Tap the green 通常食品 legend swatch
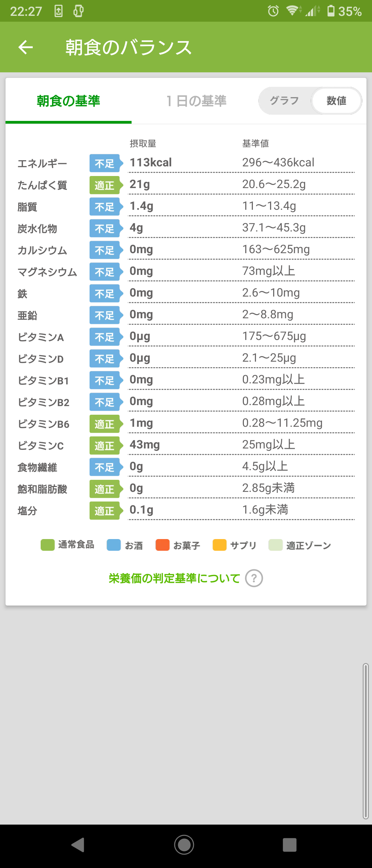The width and height of the screenshot is (372, 868). [x=48, y=545]
